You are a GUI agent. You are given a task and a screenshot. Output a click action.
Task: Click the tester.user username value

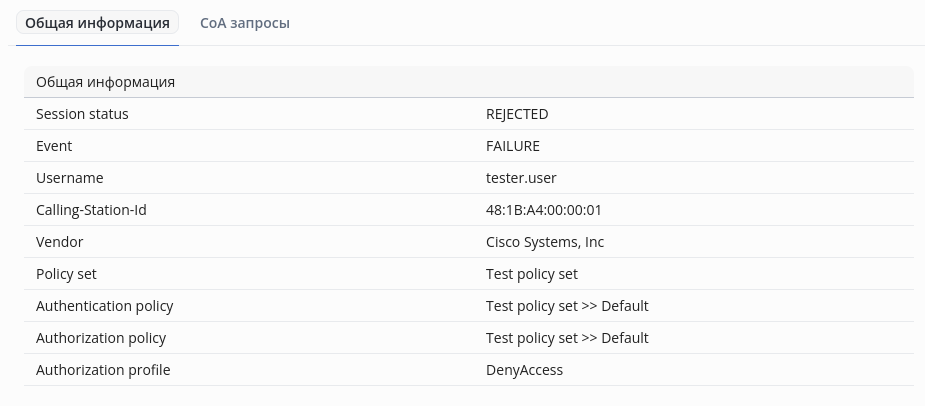coord(521,178)
